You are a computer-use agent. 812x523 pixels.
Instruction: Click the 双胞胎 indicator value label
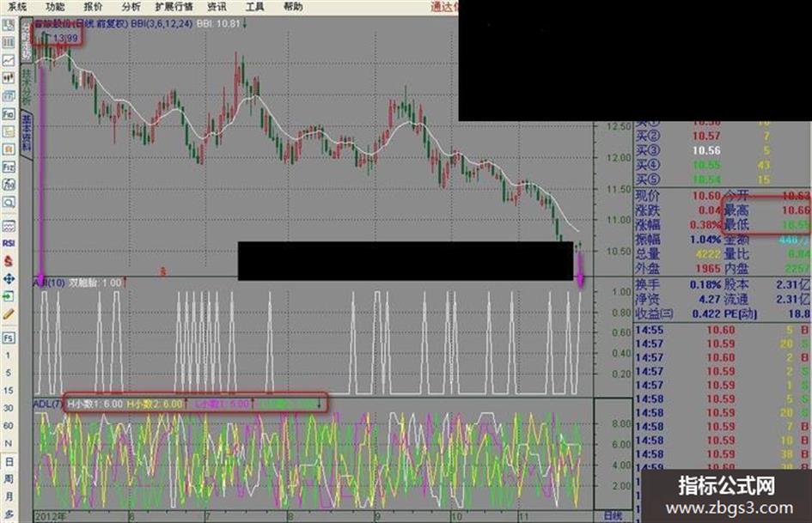pos(95,283)
